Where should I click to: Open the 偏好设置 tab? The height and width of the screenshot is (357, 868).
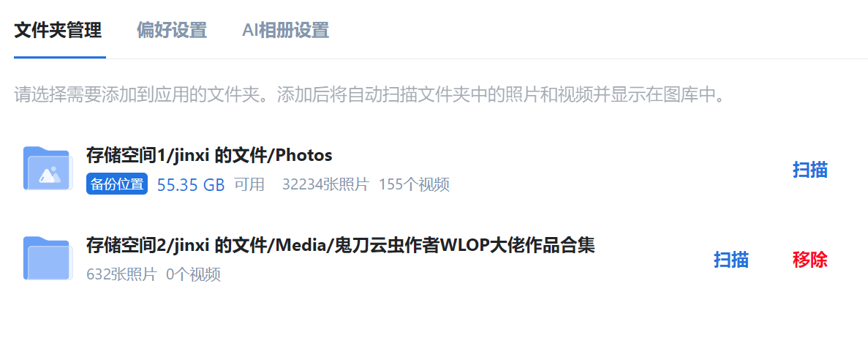pos(172,30)
